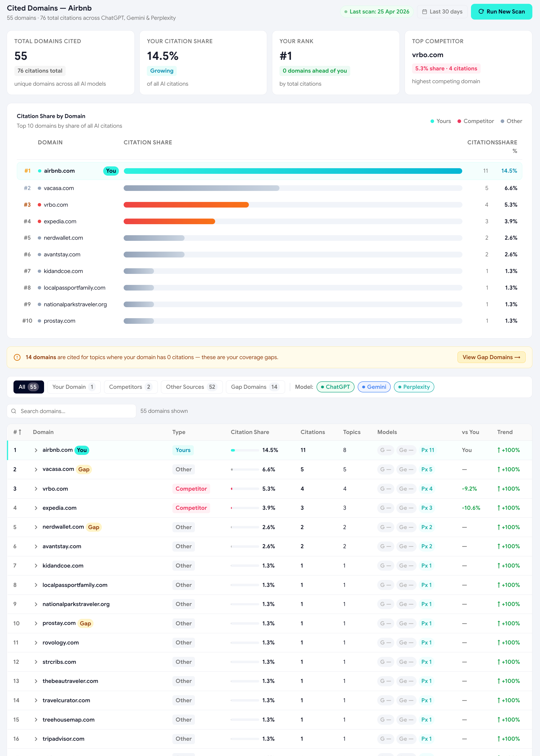Click the You badge in the airbnb.com table row
This screenshot has height=756, width=540.
point(82,450)
